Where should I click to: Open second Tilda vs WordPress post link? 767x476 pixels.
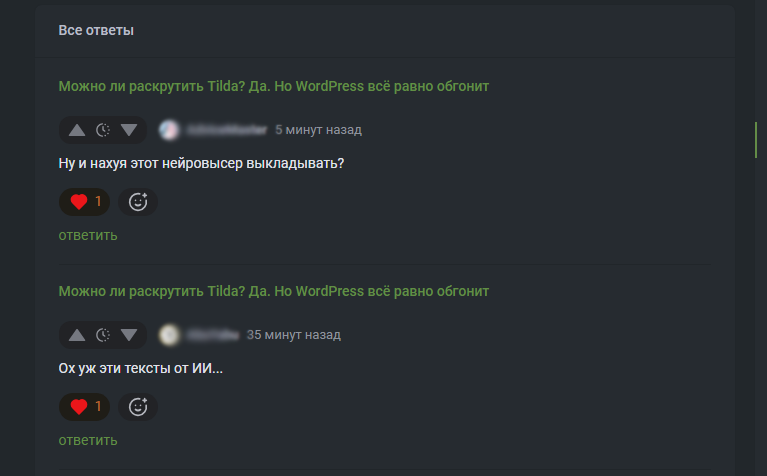273,291
